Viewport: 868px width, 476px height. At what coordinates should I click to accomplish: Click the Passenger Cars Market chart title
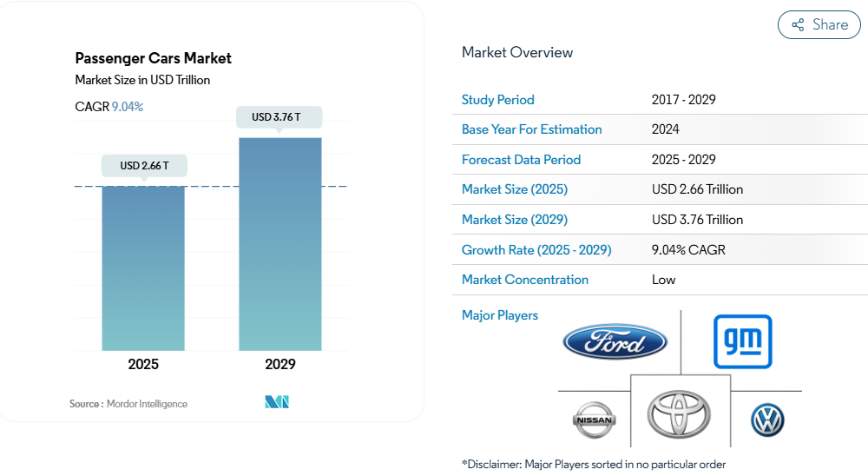click(154, 58)
